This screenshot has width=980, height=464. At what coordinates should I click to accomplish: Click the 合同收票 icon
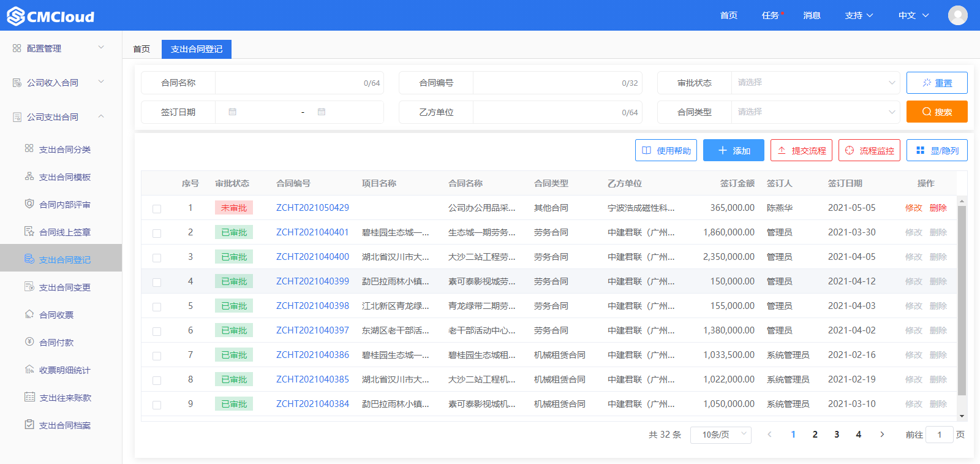tap(29, 314)
